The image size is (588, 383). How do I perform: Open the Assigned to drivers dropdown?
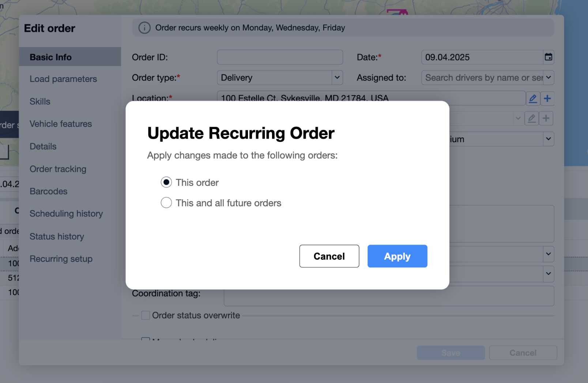tap(548, 78)
